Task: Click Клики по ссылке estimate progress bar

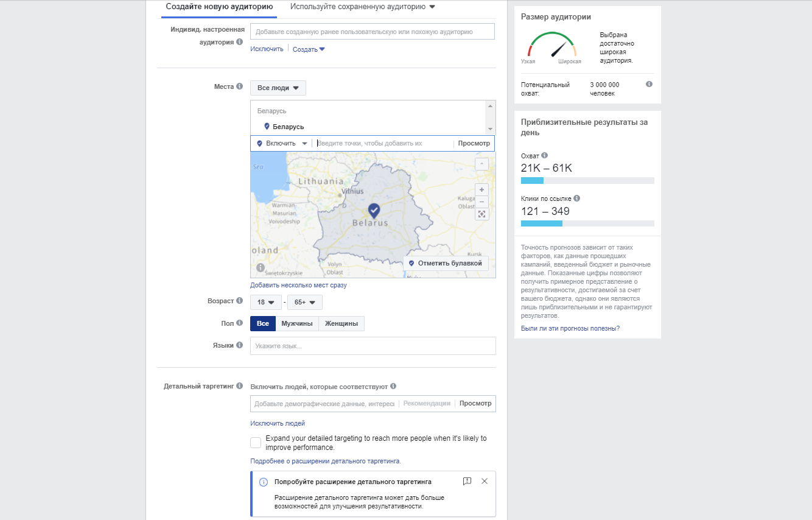Action: pyautogui.click(x=587, y=223)
